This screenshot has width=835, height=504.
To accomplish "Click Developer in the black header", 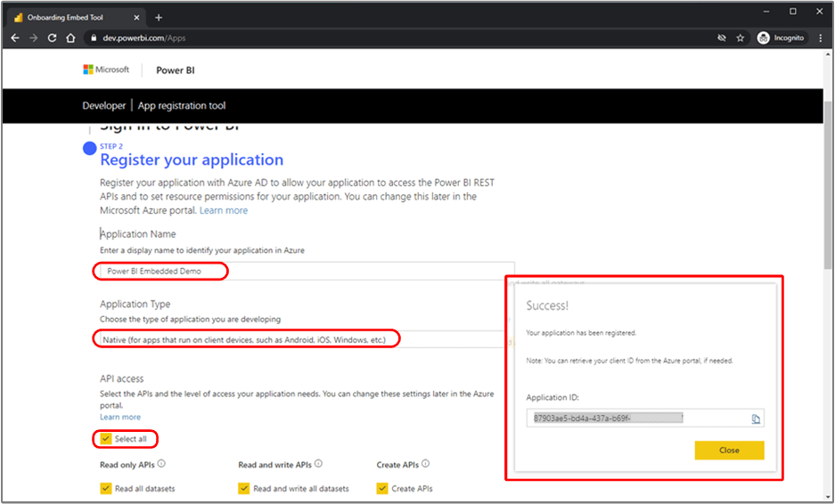I will (104, 105).
